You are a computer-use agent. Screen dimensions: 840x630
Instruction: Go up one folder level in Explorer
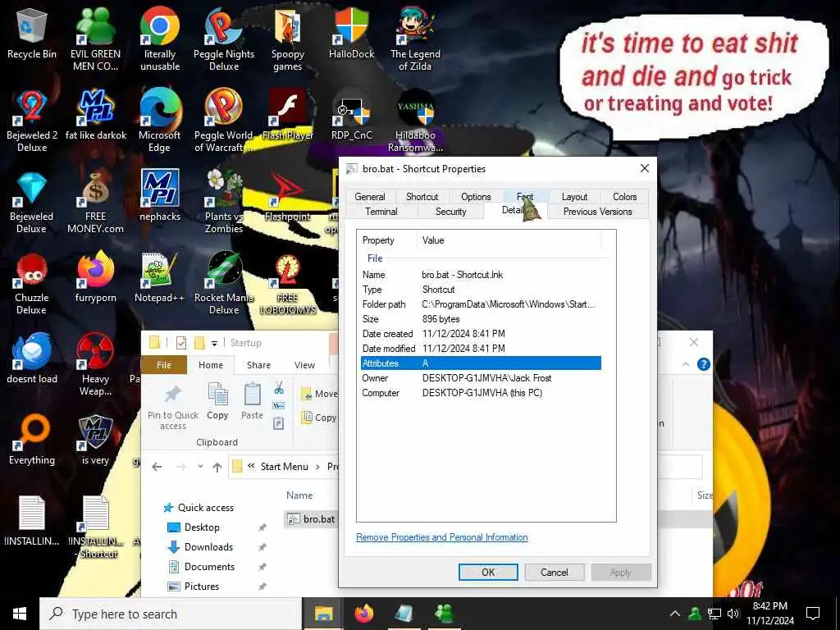click(x=217, y=467)
